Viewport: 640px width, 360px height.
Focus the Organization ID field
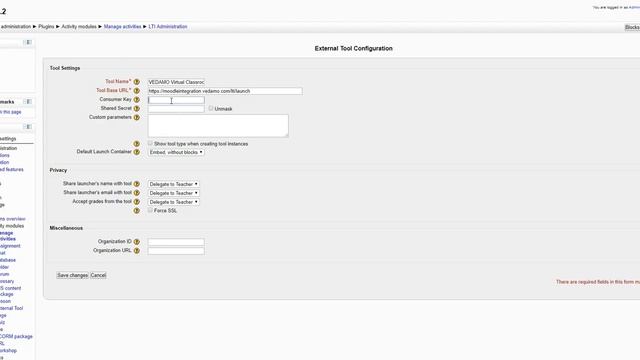(x=176, y=242)
